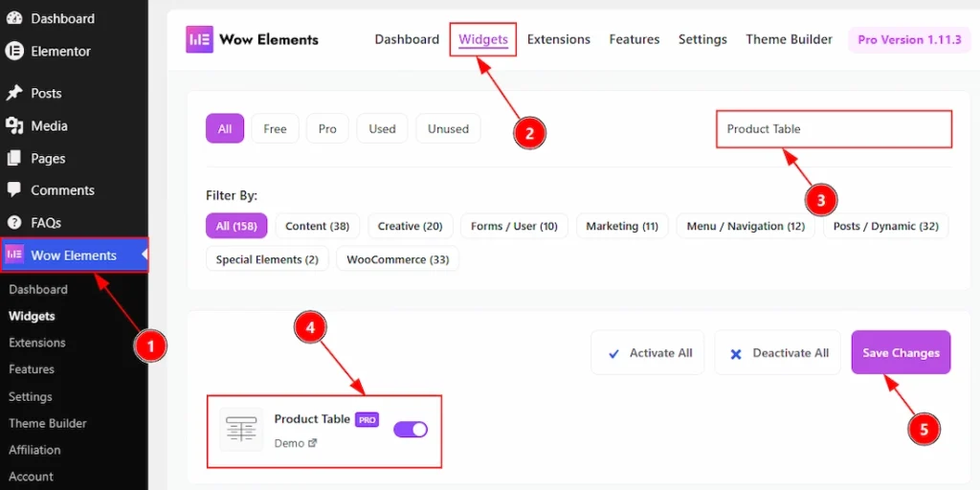Click the FAQs question mark icon
The height and width of the screenshot is (490, 980).
(x=13, y=222)
